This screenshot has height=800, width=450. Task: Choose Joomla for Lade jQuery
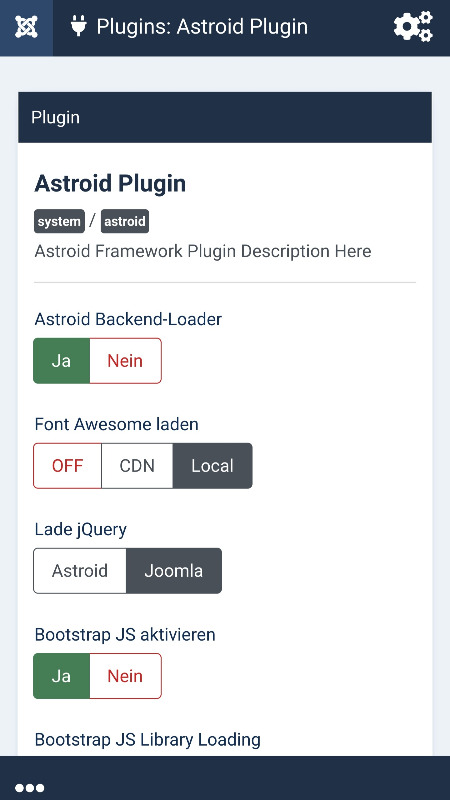[x=174, y=571]
